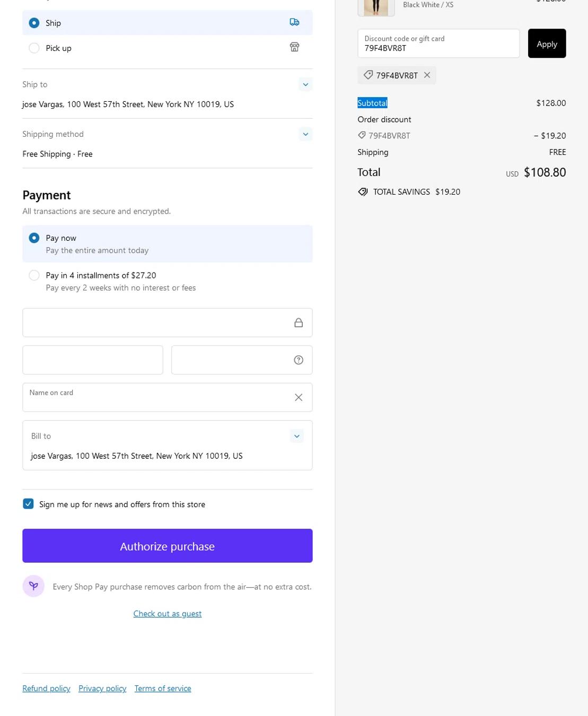The height and width of the screenshot is (716, 588).
Task: Select the Pick up delivery option
Action: click(x=34, y=48)
